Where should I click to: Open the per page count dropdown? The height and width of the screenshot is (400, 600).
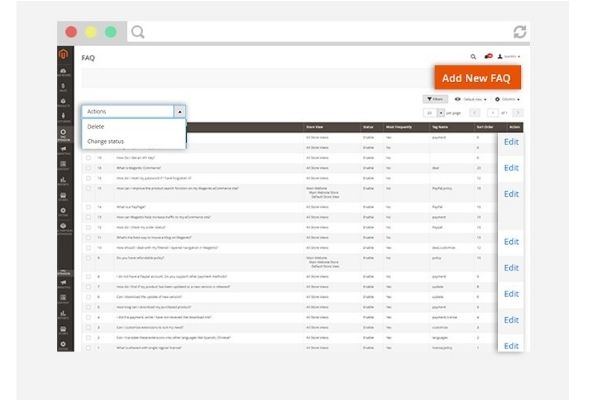[437, 113]
